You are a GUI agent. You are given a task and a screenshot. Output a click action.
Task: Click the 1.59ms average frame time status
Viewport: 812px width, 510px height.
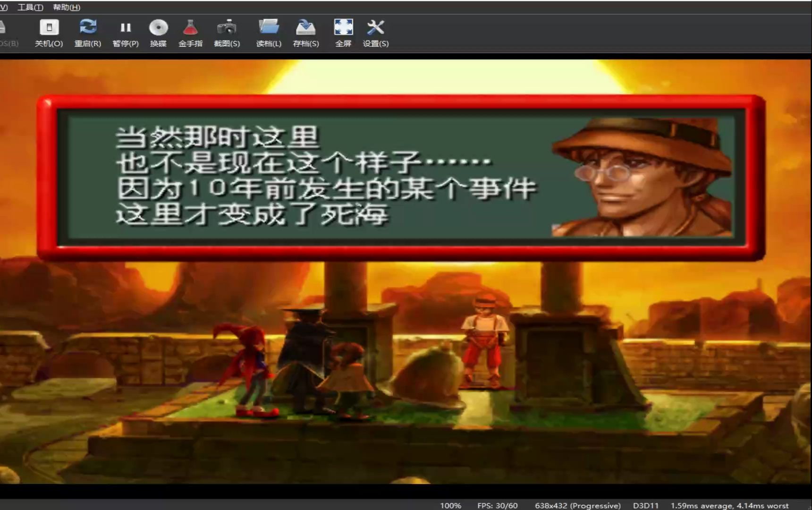[730, 505]
